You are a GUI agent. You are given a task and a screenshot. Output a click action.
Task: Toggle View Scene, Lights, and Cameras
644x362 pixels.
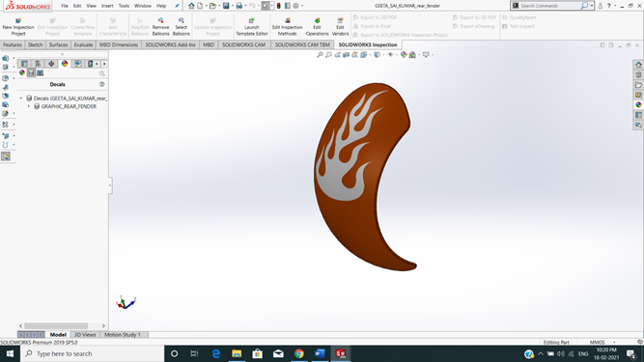(41, 72)
